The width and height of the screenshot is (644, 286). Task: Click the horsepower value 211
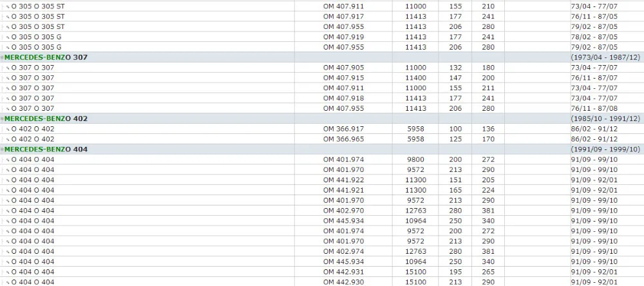click(x=488, y=88)
